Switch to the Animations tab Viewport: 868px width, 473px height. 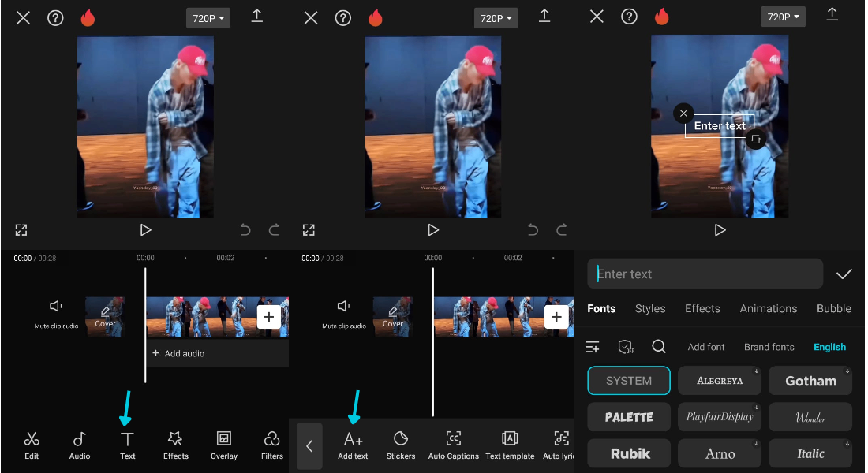[x=769, y=309]
